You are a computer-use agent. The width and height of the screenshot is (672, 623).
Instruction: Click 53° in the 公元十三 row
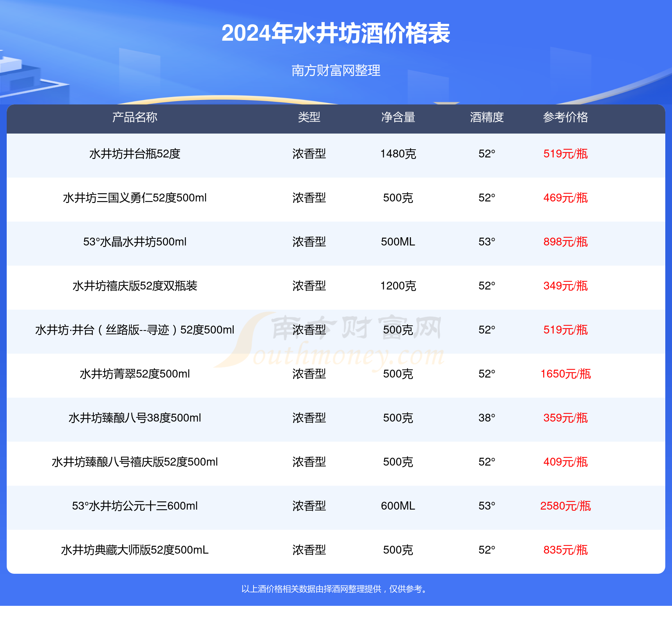point(487,506)
